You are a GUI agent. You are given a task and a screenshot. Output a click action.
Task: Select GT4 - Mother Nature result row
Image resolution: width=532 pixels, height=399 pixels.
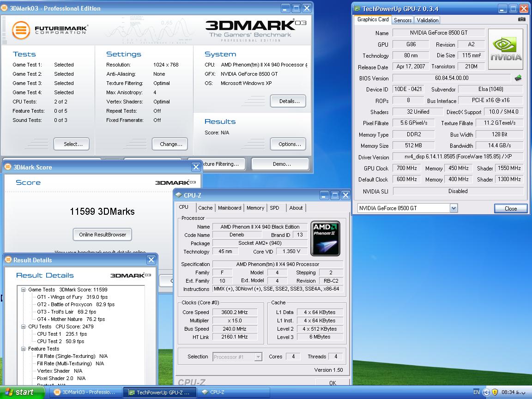[x=71, y=319]
